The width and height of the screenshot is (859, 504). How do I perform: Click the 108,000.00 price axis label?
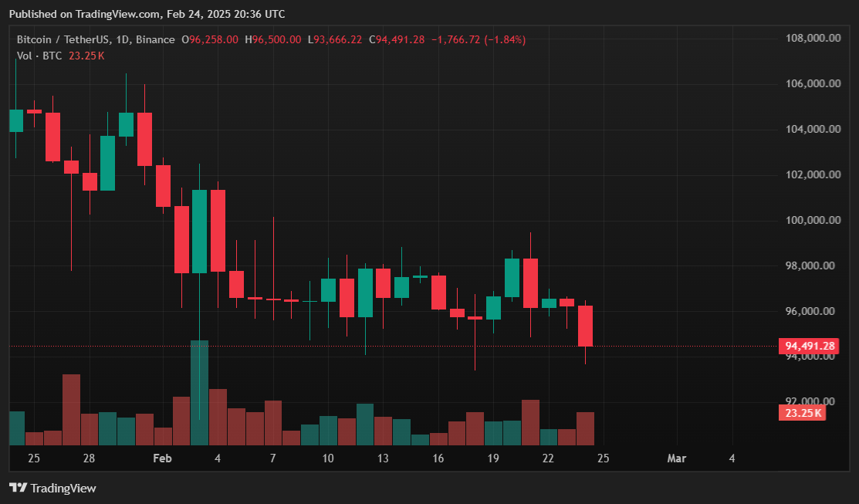(813, 39)
